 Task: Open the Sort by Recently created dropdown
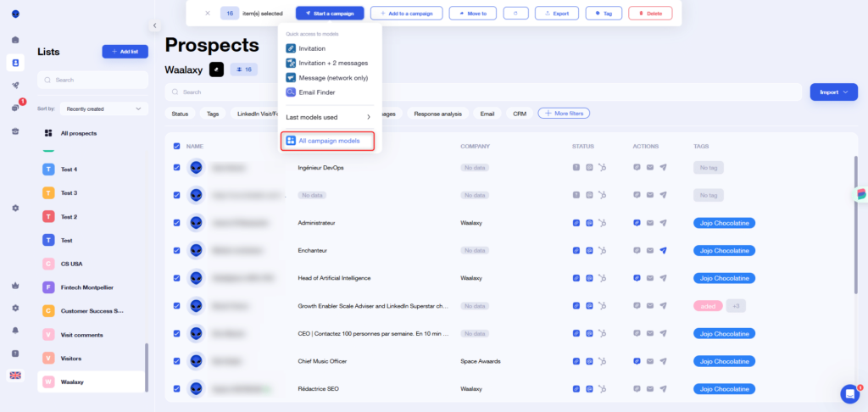point(104,109)
